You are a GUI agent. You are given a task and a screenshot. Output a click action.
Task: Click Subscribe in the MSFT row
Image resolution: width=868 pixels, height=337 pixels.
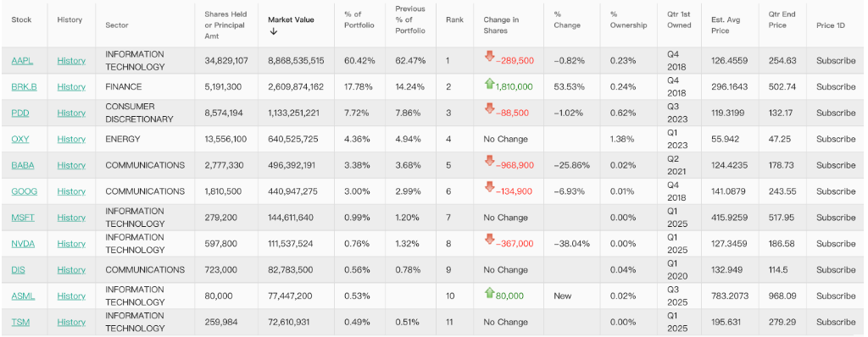click(836, 218)
